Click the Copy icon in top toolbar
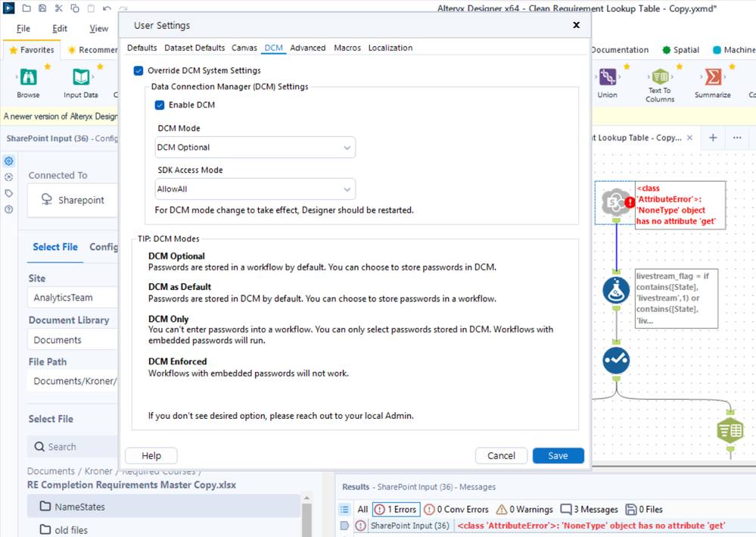 (75, 8)
